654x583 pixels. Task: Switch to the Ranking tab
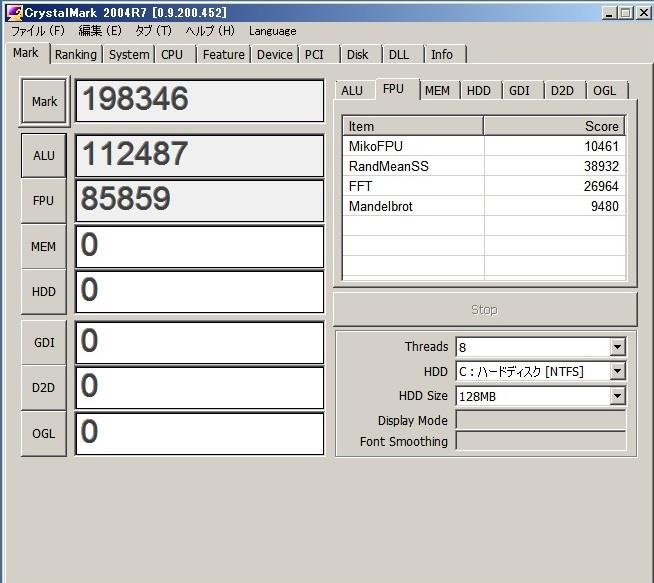point(75,55)
